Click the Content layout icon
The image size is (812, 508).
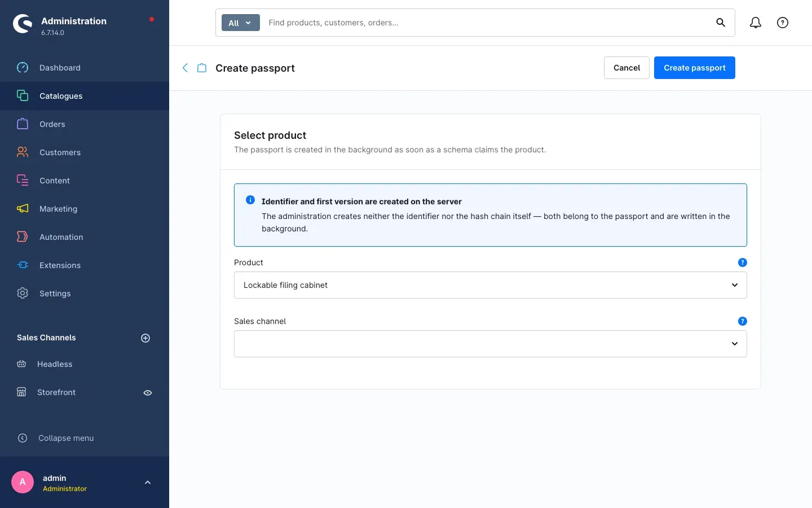tap(23, 181)
